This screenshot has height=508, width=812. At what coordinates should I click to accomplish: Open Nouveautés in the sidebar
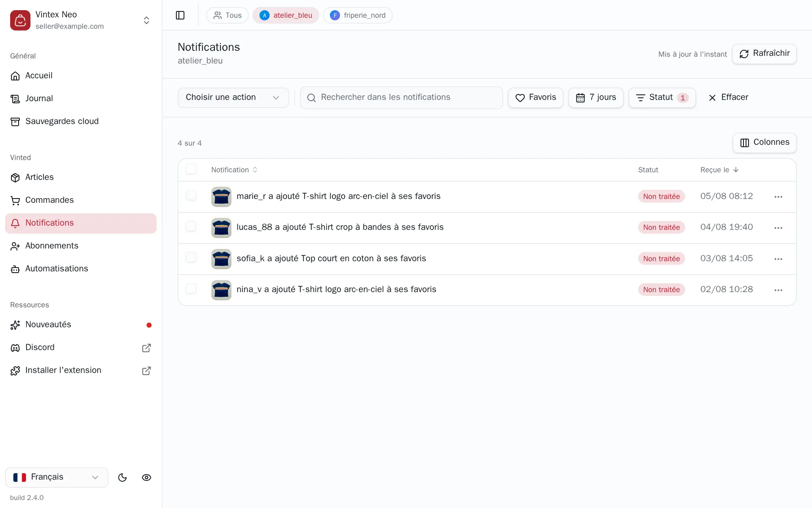[81, 324]
